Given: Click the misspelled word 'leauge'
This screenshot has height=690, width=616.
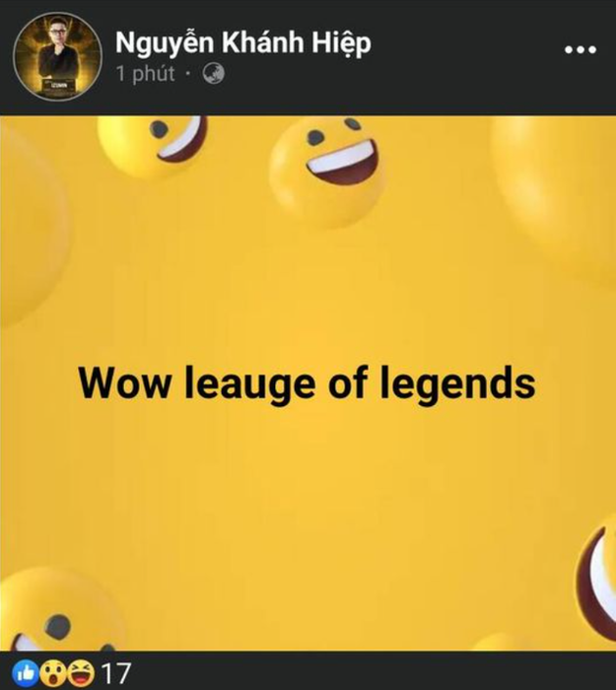Looking at the screenshot, I should coord(250,383).
